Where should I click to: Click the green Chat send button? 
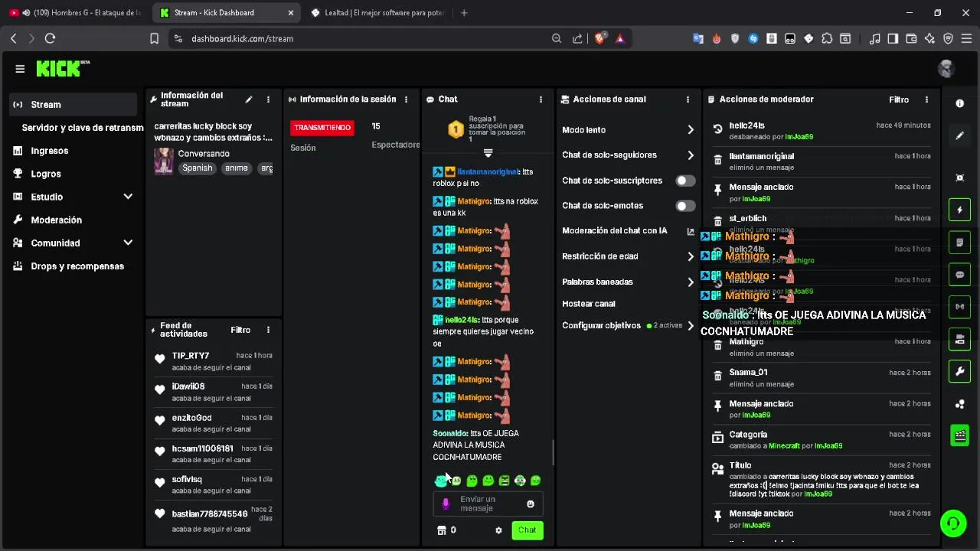(x=528, y=530)
